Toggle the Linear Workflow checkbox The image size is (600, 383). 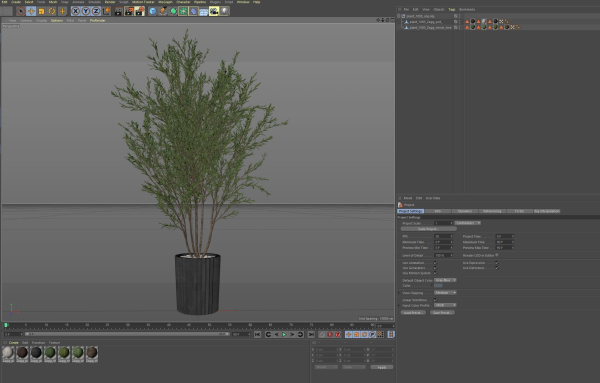pos(435,300)
